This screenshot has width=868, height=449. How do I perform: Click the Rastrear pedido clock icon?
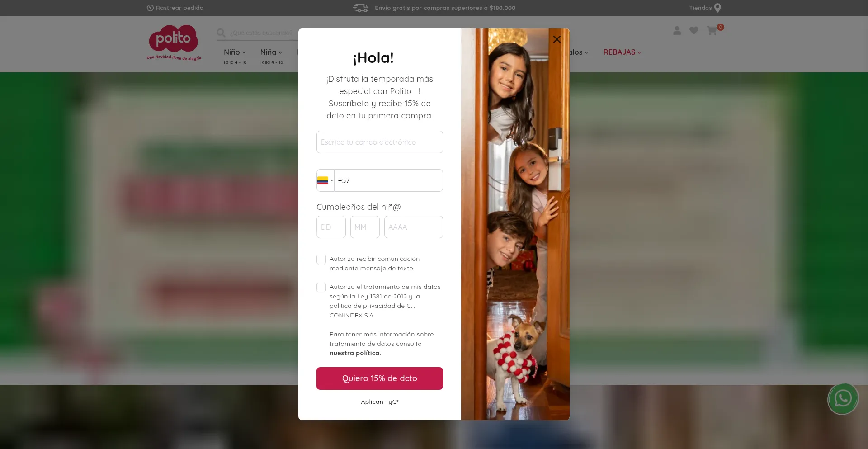click(150, 8)
